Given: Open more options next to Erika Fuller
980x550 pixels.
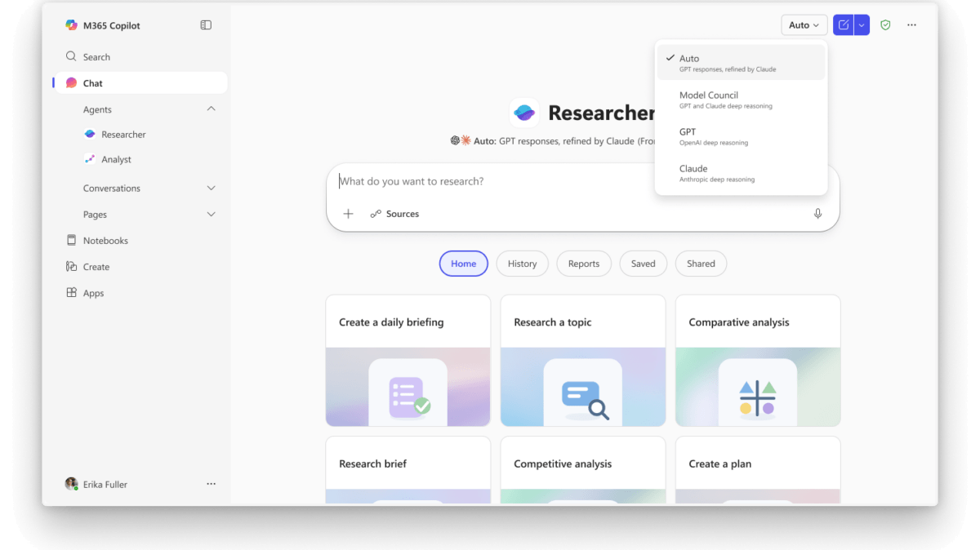Looking at the screenshot, I should tap(212, 484).
